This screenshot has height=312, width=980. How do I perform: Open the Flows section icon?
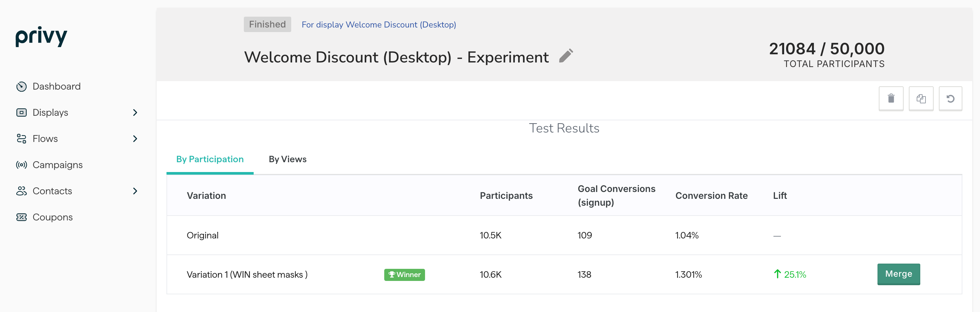pos(21,138)
